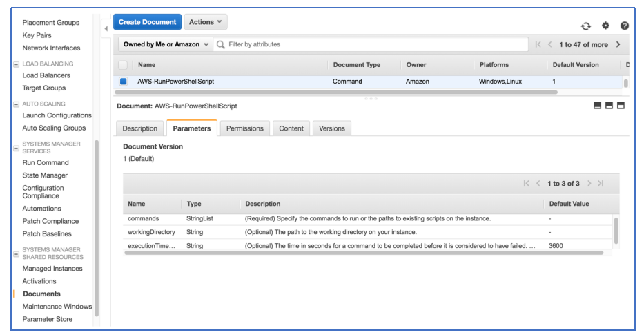The width and height of the screenshot is (644, 335).
Task: Open Launch Configurations
Action: pos(57,115)
